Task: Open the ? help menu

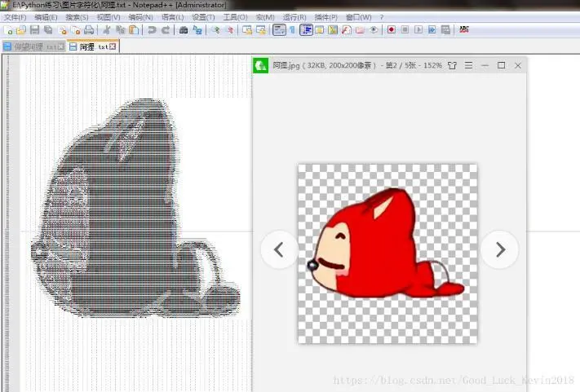Action: click(x=382, y=17)
